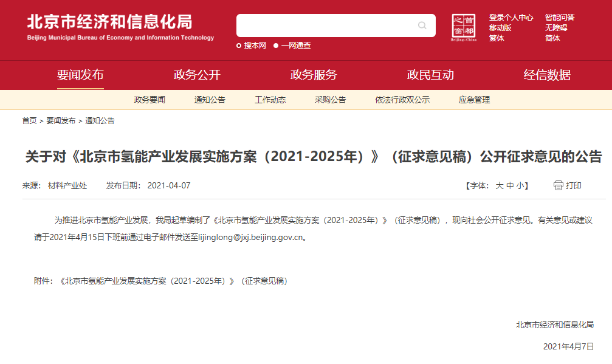Click the 打印 print icon
This screenshot has height=364, width=612.
click(x=558, y=186)
